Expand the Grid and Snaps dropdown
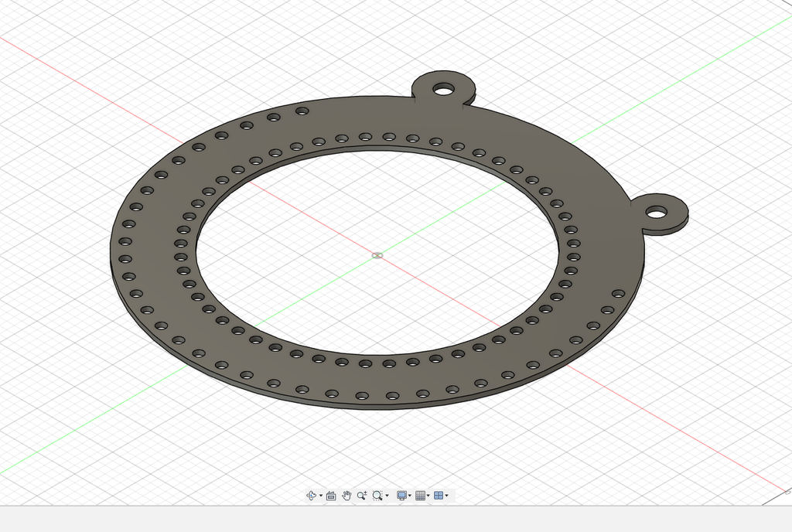This screenshot has width=792, height=532. click(x=428, y=496)
